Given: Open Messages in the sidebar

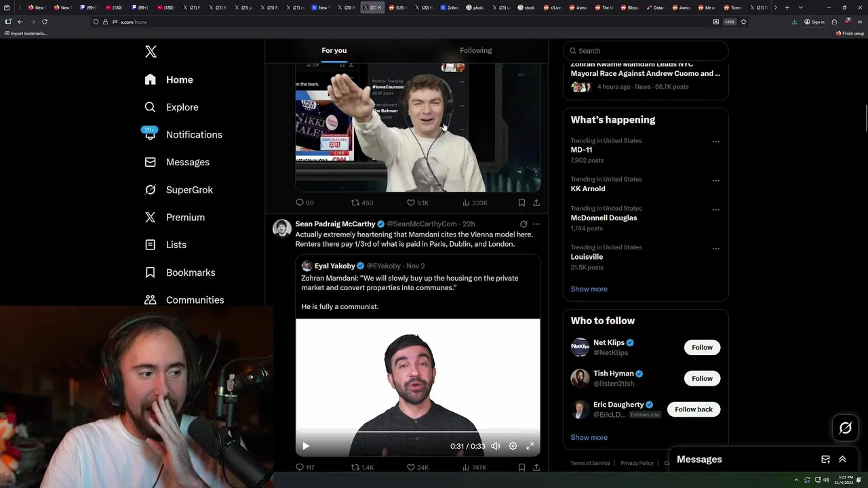Looking at the screenshot, I should (x=177, y=162).
